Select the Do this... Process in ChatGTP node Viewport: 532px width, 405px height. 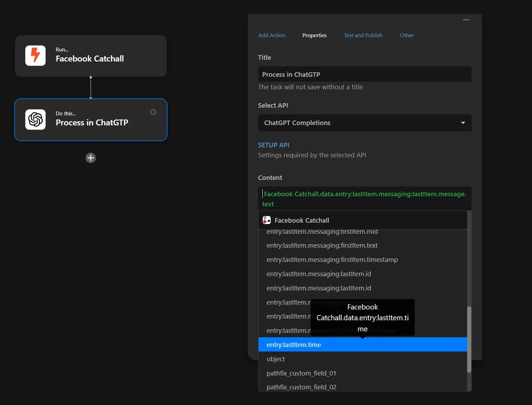click(x=91, y=120)
